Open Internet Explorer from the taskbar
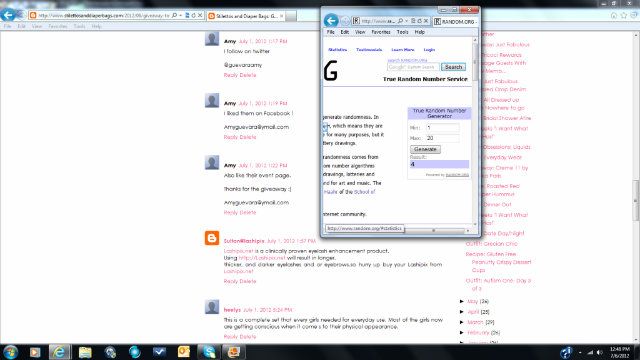This screenshot has width=640, height=360. [x=60, y=352]
